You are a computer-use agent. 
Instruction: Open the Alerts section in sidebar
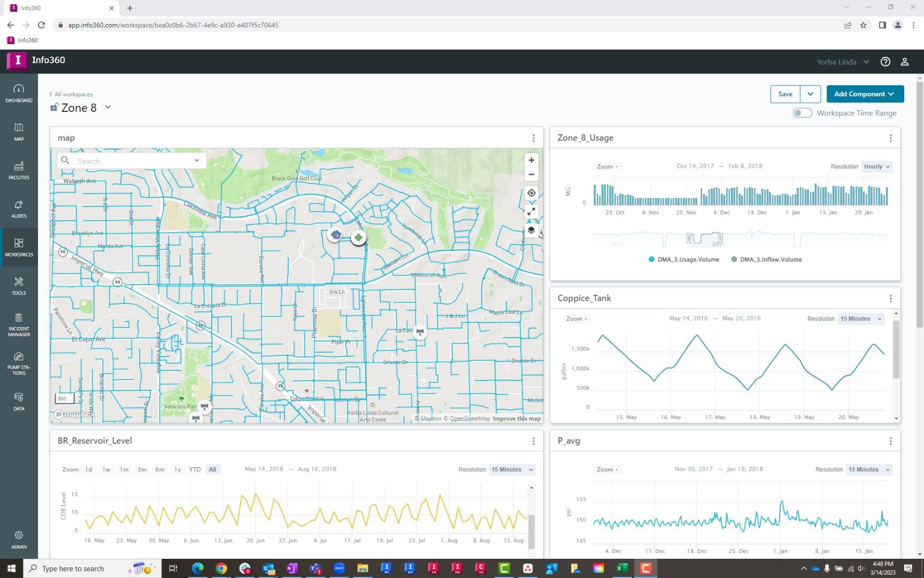(19, 209)
